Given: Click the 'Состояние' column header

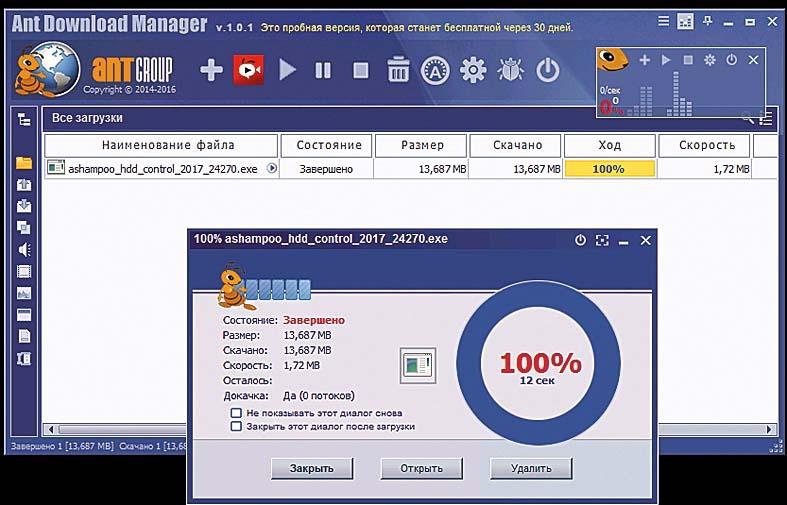Looking at the screenshot, I should tap(328, 145).
